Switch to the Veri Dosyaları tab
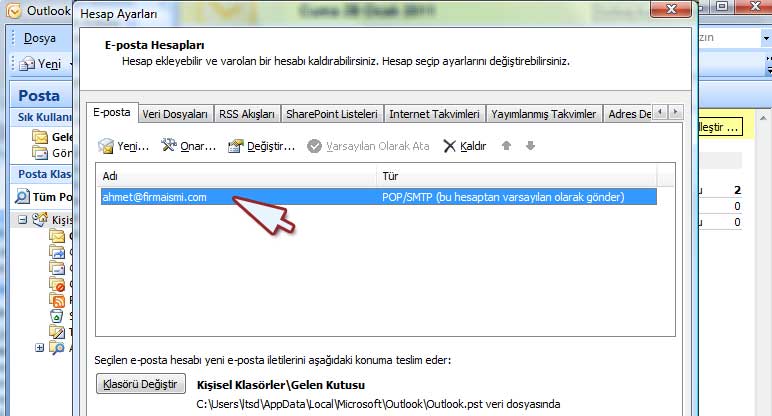 (x=175, y=114)
